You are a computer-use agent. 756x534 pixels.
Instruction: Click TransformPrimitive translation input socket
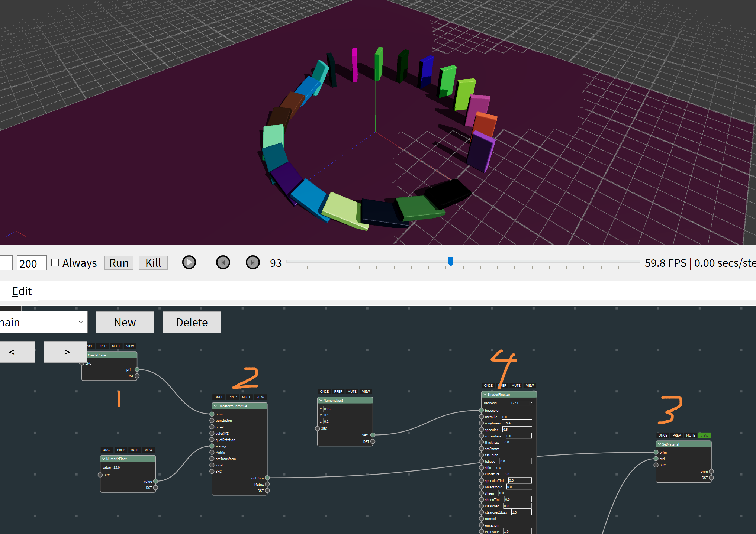point(212,421)
